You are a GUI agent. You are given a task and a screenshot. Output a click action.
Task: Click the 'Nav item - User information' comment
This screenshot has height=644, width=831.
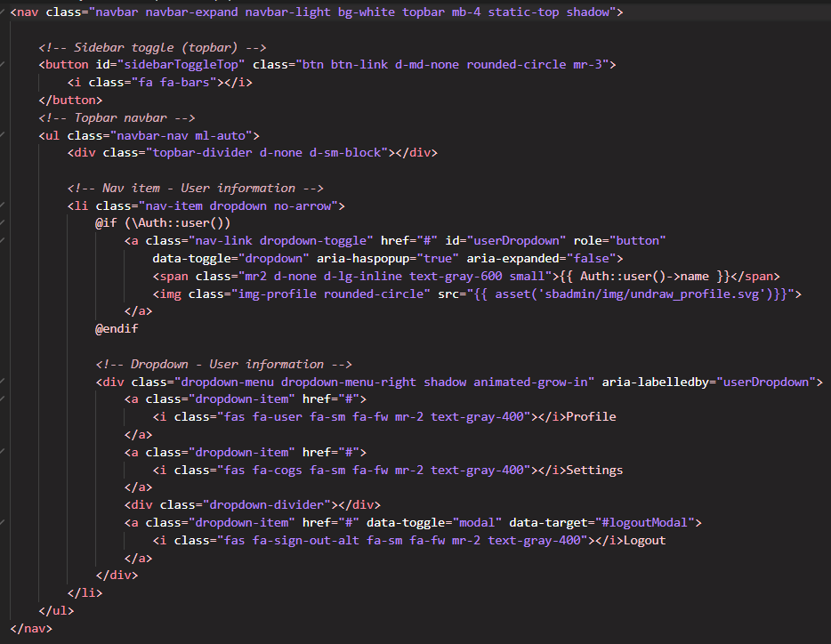(x=196, y=189)
